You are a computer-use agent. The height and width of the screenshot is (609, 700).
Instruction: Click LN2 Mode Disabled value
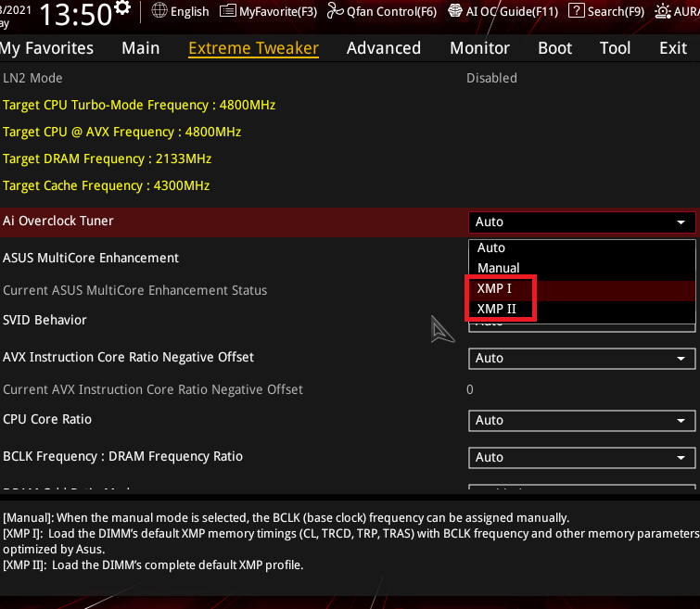pos(491,78)
